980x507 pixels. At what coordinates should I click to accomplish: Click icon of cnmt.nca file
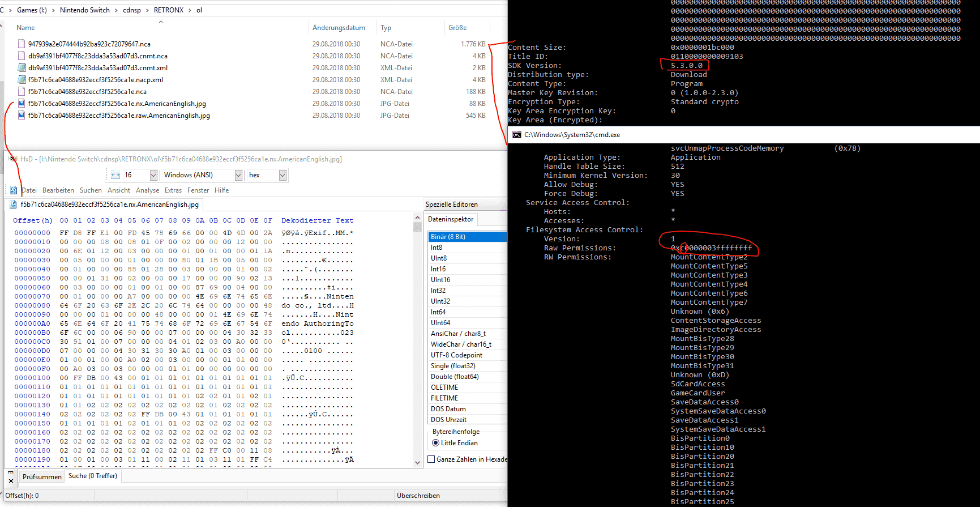coord(22,56)
